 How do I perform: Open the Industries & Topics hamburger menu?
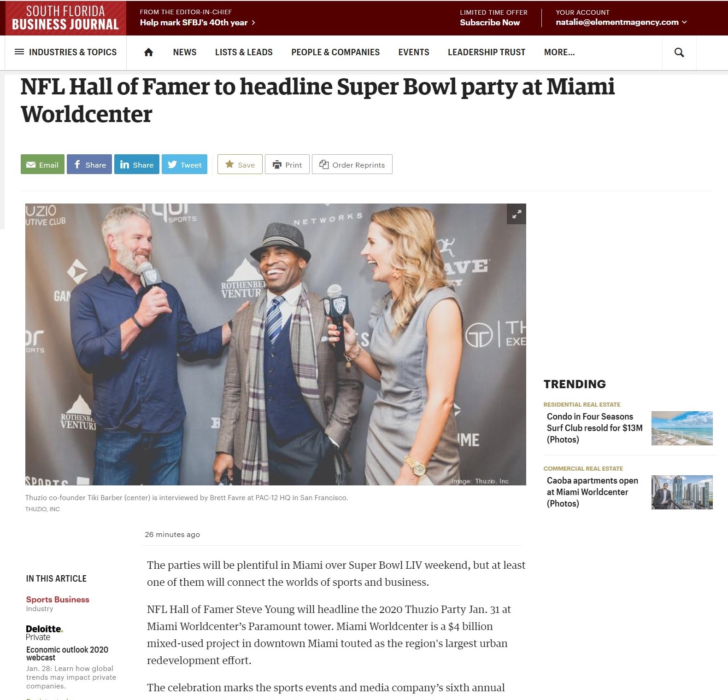click(65, 52)
